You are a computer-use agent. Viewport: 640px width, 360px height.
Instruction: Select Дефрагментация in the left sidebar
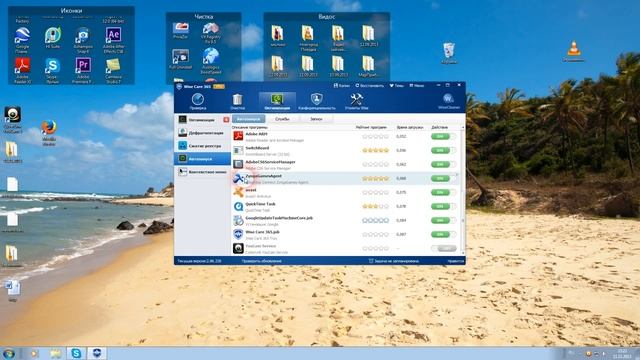(x=202, y=133)
